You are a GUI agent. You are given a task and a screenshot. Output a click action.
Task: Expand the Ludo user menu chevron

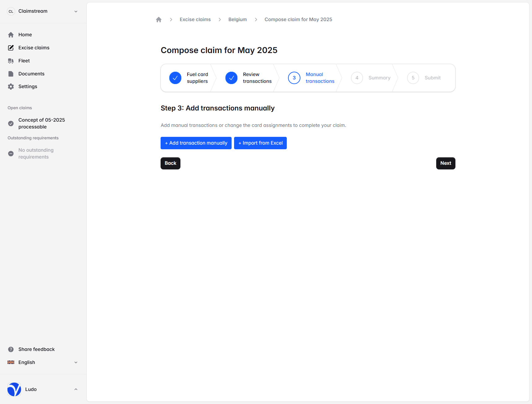coord(76,389)
